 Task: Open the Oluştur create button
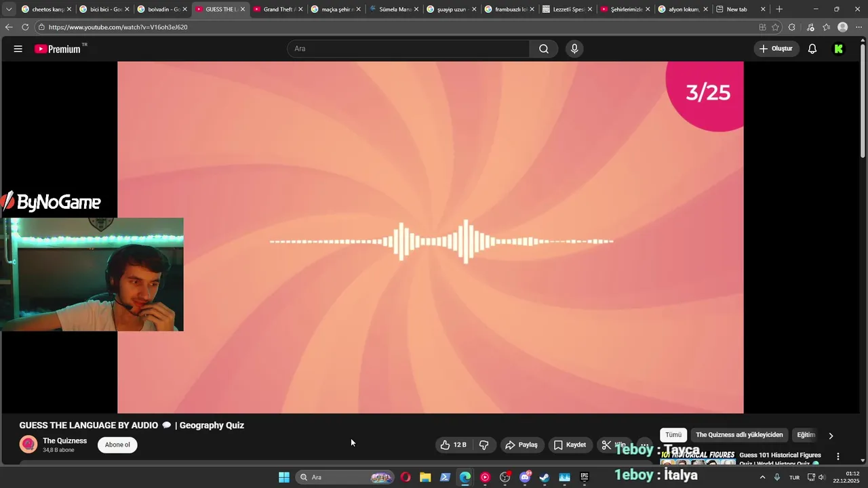(x=776, y=49)
